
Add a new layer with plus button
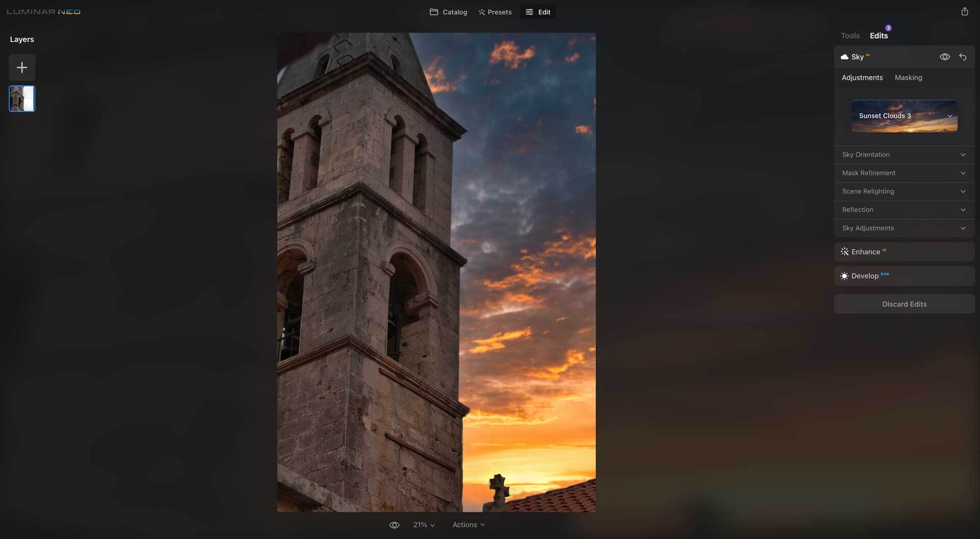point(22,67)
